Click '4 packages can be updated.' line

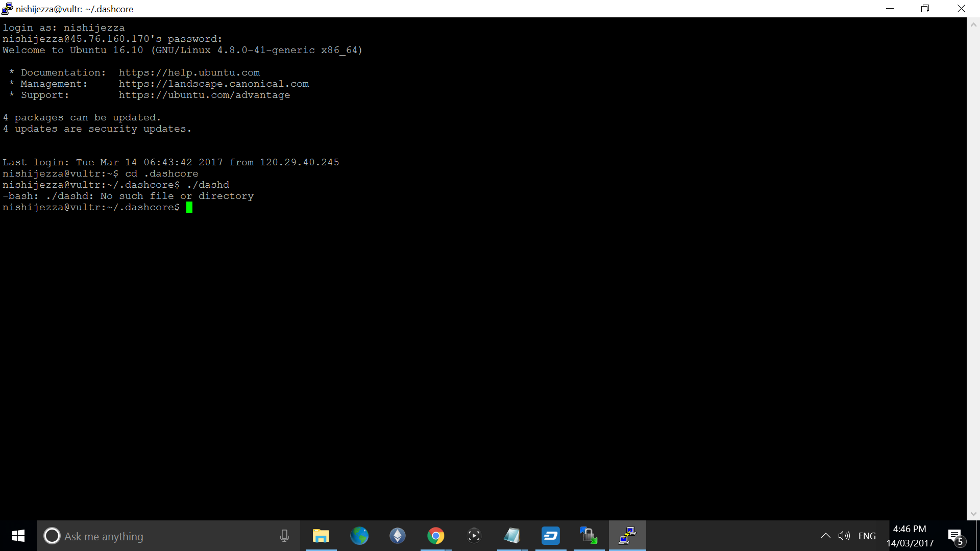[82, 117]
